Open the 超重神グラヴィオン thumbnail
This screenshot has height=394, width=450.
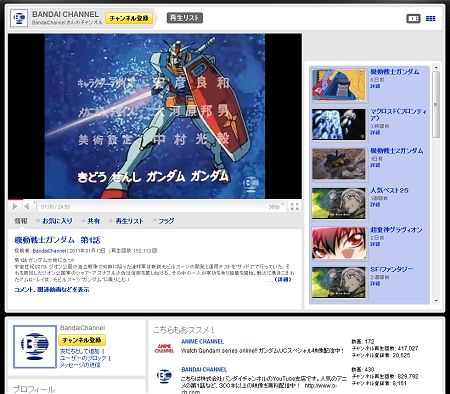(x=339, y=243)
